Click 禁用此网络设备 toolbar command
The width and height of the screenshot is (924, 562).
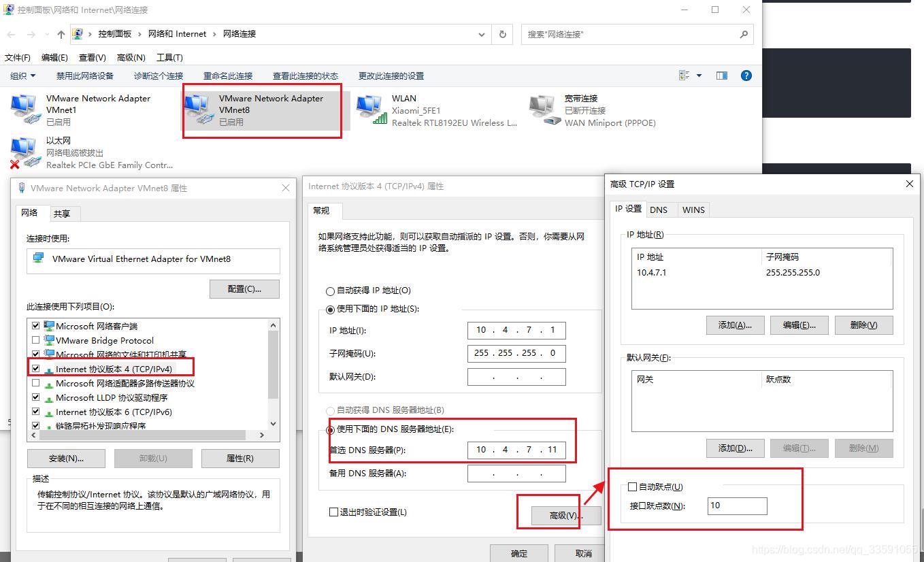click(85, 76)
